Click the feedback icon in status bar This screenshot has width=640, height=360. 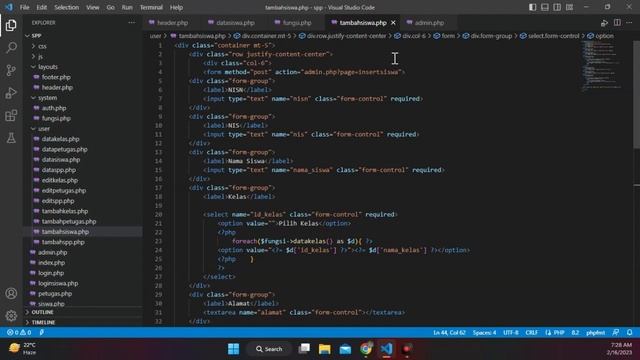pyautogui.click(x=616, y=332)
